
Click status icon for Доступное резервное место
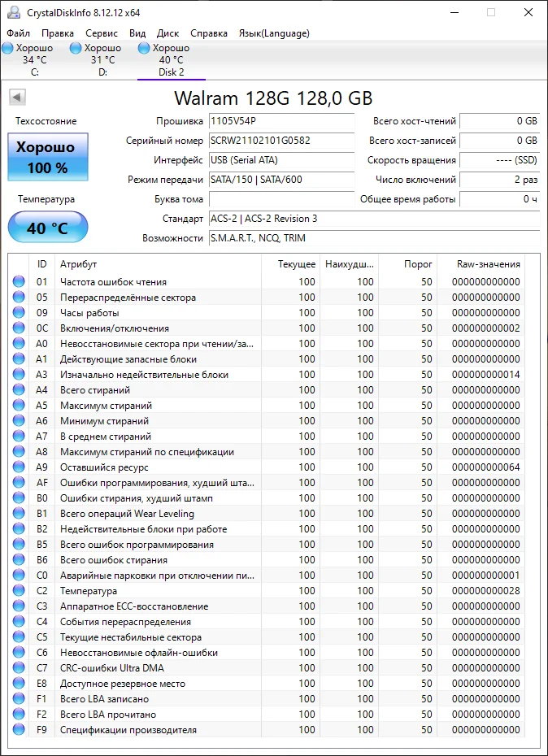click(x=19, y=683)
